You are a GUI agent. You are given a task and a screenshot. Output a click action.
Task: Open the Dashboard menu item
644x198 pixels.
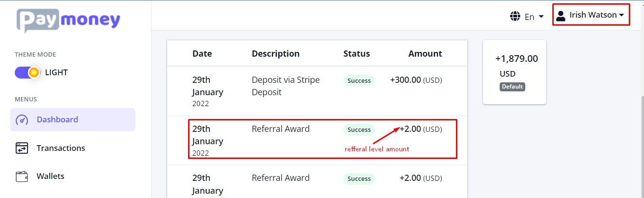57,119
